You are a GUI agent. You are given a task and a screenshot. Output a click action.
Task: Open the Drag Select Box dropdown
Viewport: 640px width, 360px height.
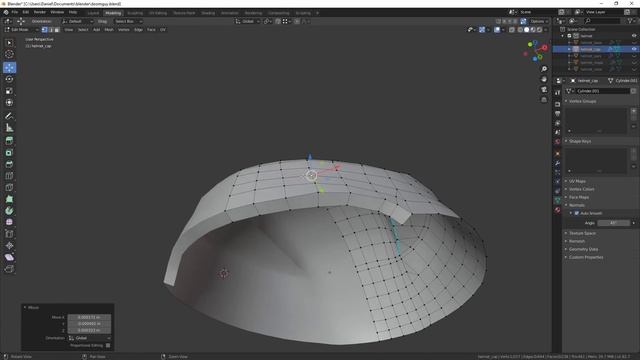128,21
